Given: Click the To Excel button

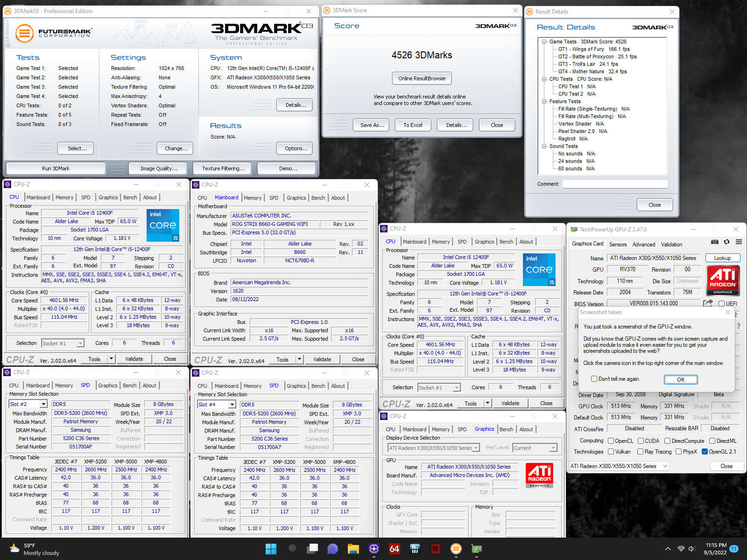Looking at the screenshot, I should 413,125.
